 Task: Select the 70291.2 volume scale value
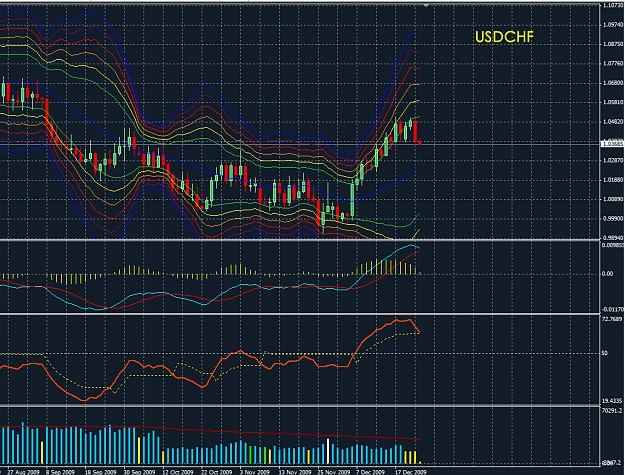click(x=612, y=410)
